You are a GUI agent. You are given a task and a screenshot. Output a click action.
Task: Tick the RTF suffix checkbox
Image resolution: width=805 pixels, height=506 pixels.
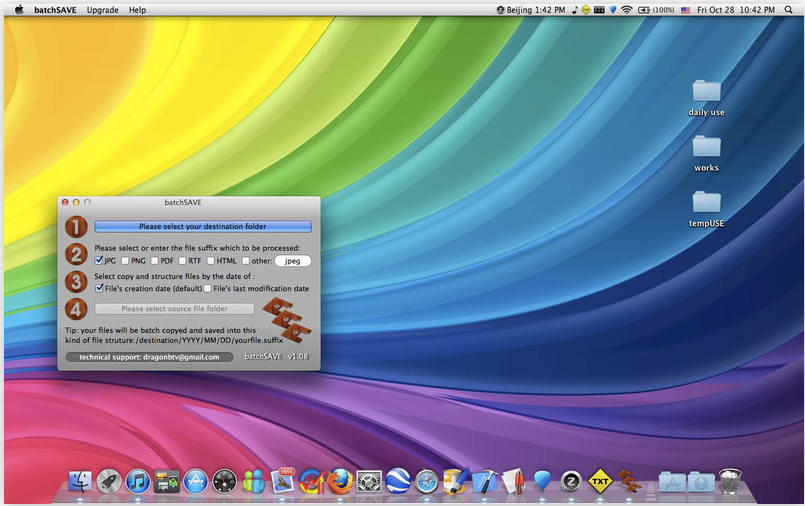click(182, 261)
